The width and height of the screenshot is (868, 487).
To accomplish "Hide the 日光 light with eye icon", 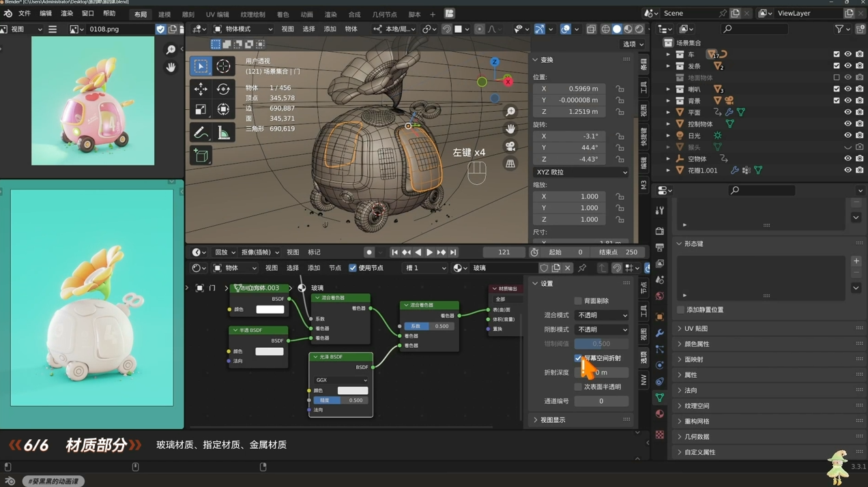I will pos(848,136).
